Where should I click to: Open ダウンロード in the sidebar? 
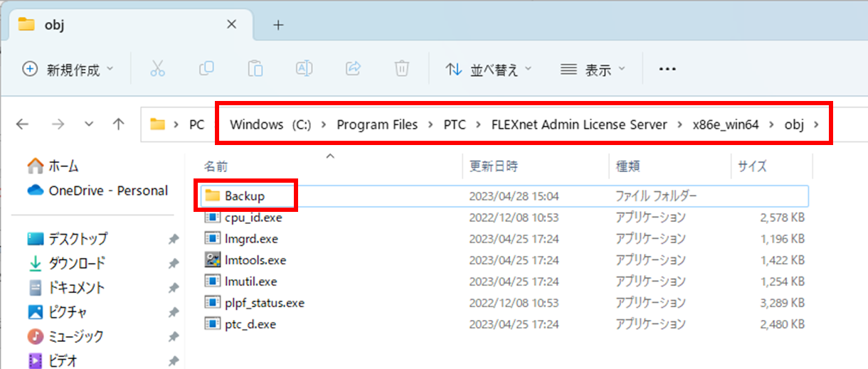click(76, 263)
